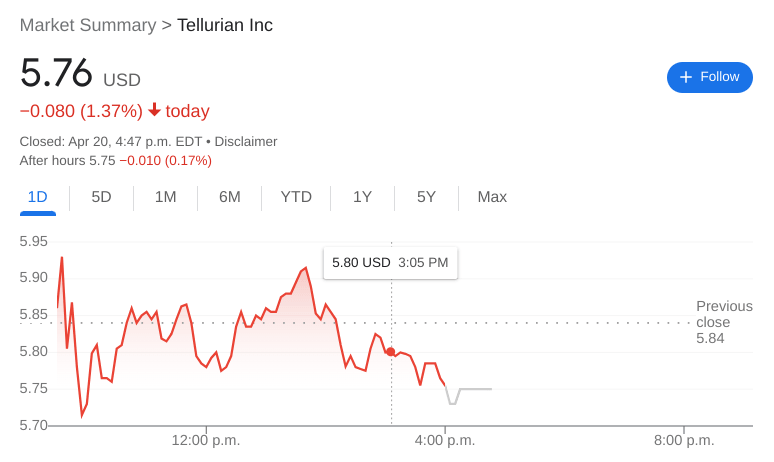Viewport: 774px width, 462px height.
Task: Select the YTD chart tab
Action: tap(296, 197)
